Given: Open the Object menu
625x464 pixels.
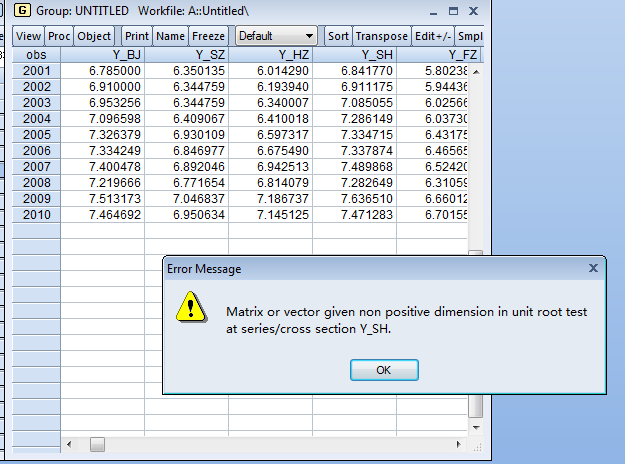Looking at the screenshot, I should pos(94,36).
